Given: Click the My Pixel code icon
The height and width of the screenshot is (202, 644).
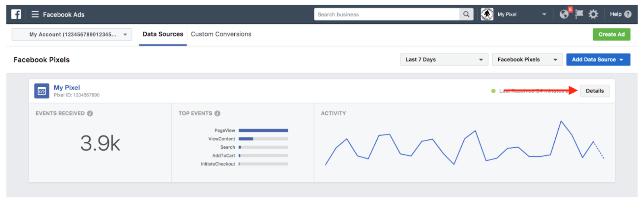Looking at the screenshot, I should click(42, 91).
